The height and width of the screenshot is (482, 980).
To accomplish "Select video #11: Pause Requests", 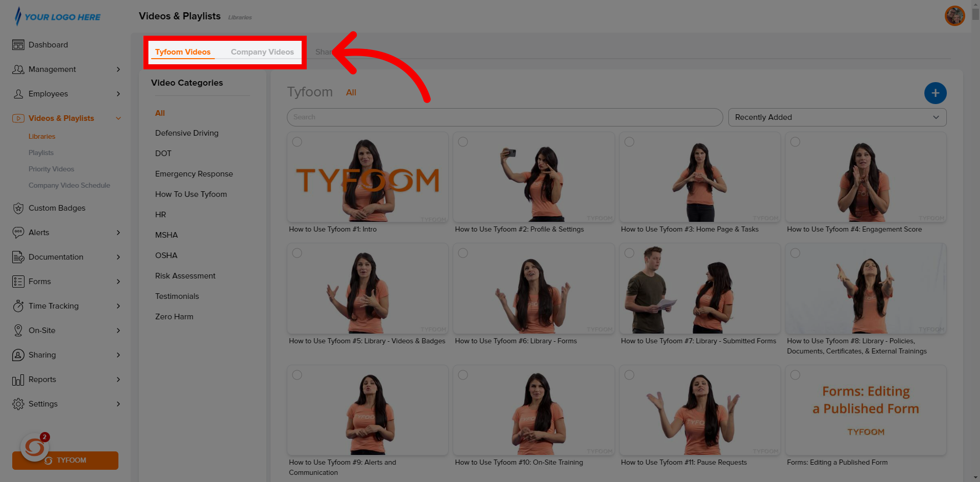I will [629, 375].
